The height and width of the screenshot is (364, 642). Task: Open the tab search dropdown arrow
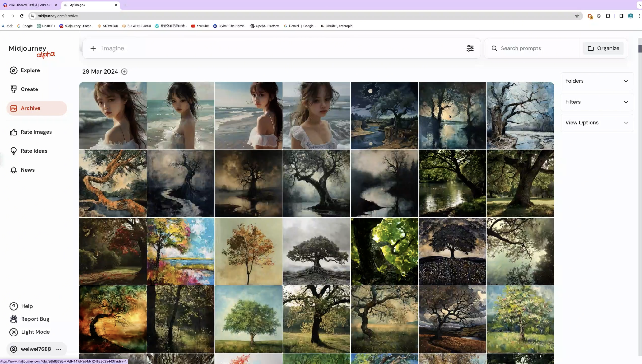pos(640,5)
